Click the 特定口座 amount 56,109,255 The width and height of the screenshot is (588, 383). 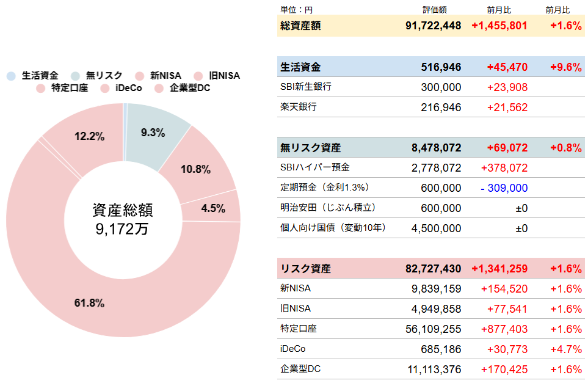433,329
